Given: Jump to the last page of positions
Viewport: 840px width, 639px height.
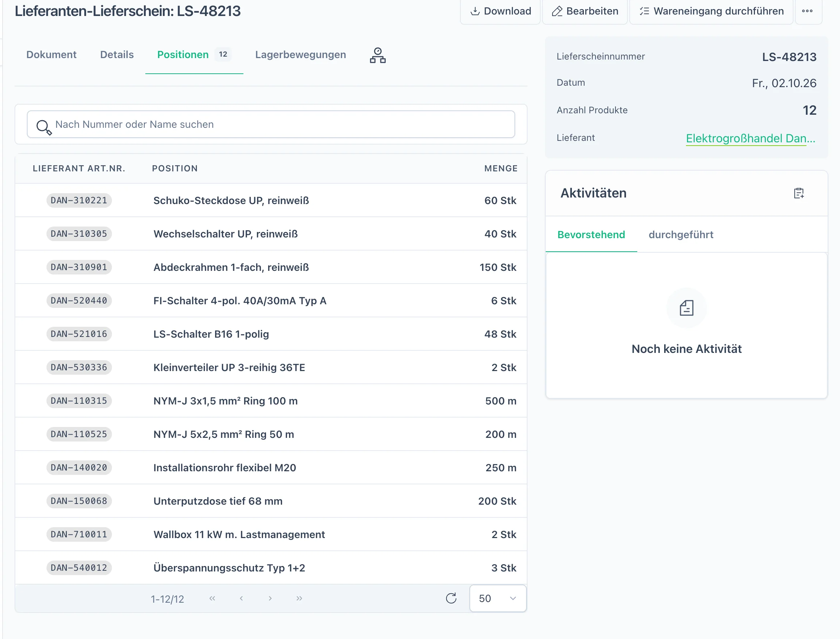Looking at the screenshot, I should [x=299, y=598].
